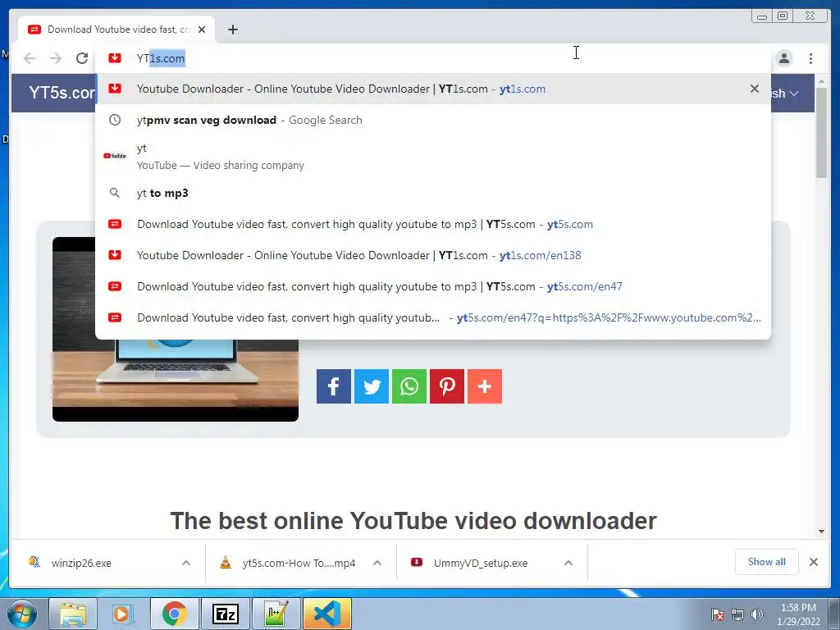Click the volume speaker tray icon
Screen dimensions: 840x630
tap(757, 614)
